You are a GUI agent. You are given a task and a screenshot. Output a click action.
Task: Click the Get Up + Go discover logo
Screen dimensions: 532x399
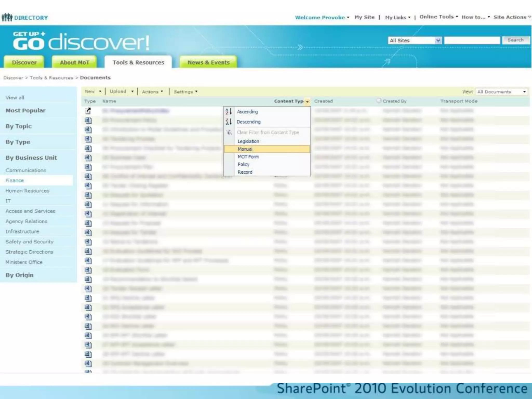[81, 41]
